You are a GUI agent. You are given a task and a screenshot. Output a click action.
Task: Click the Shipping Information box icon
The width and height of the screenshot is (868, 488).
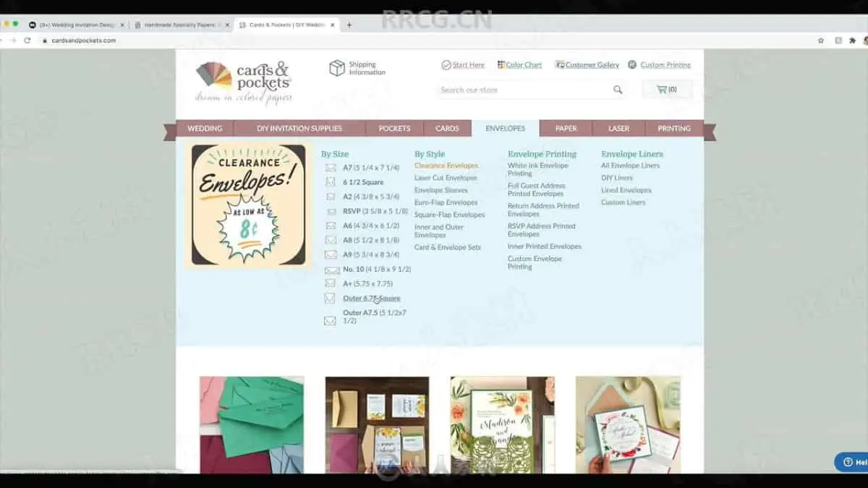[x=337, y=68]
